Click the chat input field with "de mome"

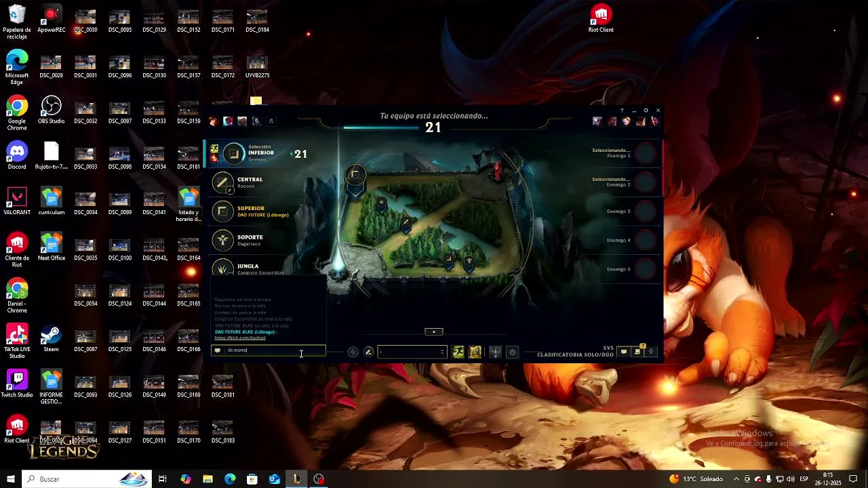pyautogui.click(x=268, y=350)
